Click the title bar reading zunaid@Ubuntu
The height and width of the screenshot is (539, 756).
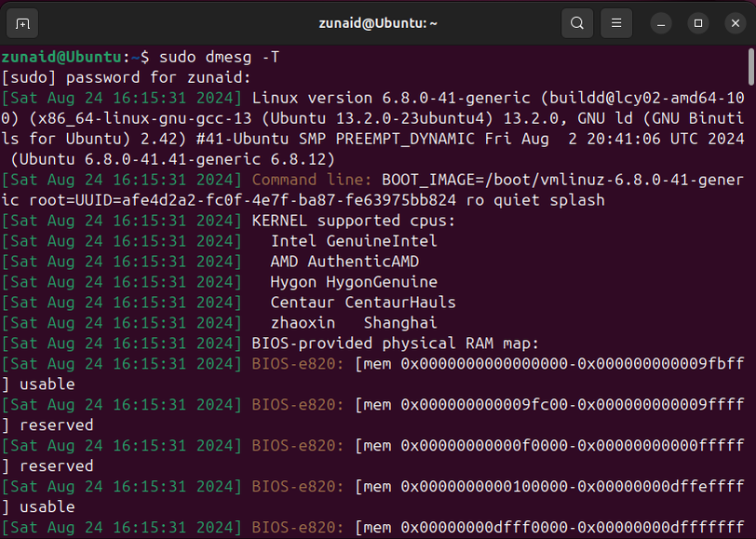click(376, 22)
